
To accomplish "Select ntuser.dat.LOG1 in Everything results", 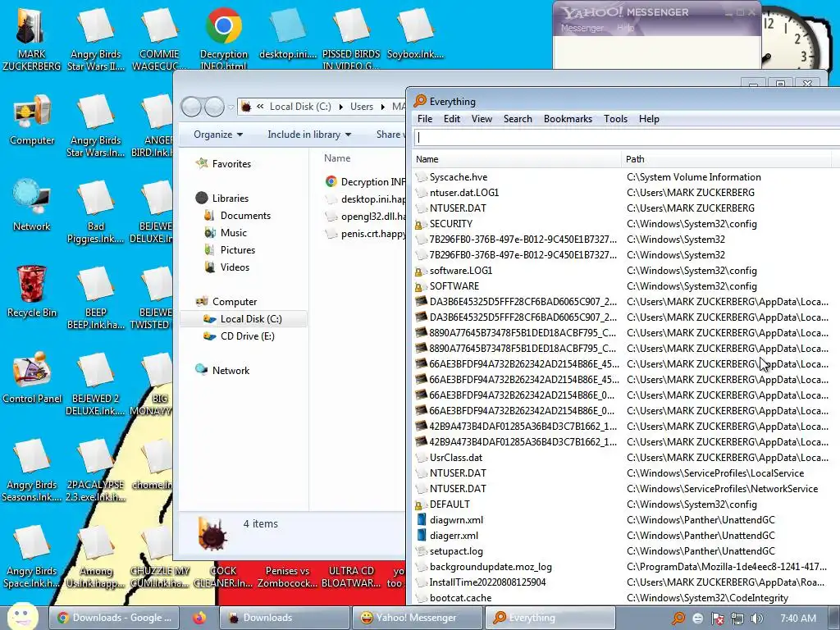I will pyautogui.click(x=464, y=192).
